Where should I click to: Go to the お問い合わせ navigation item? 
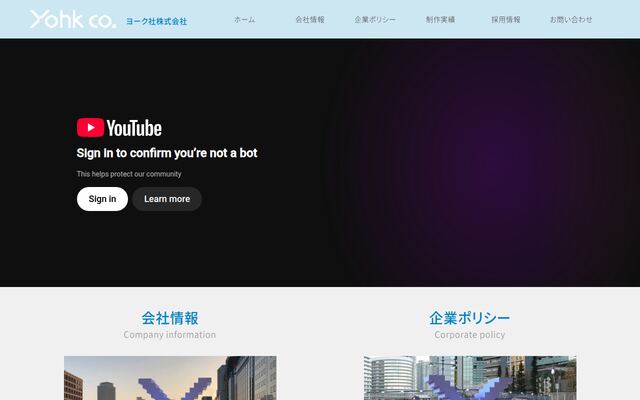click(x=571, y=20)
